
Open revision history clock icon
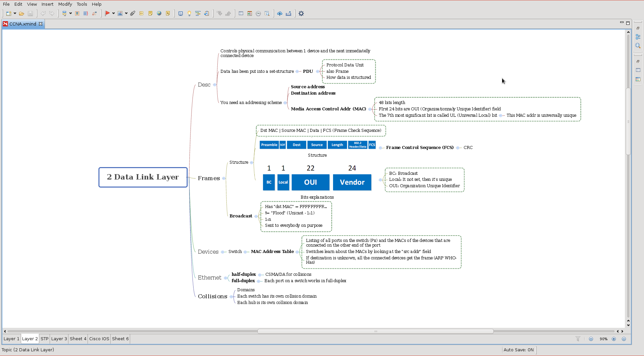(258, 13)
